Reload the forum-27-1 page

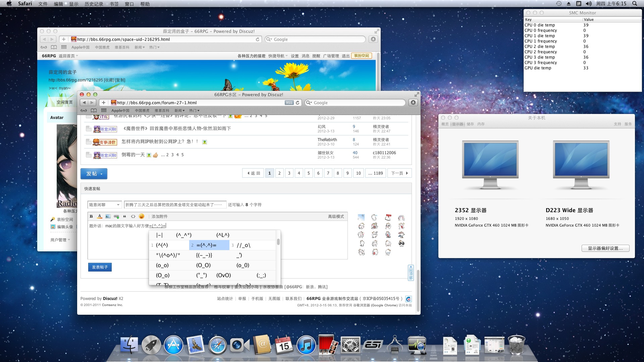coord(298,103)
